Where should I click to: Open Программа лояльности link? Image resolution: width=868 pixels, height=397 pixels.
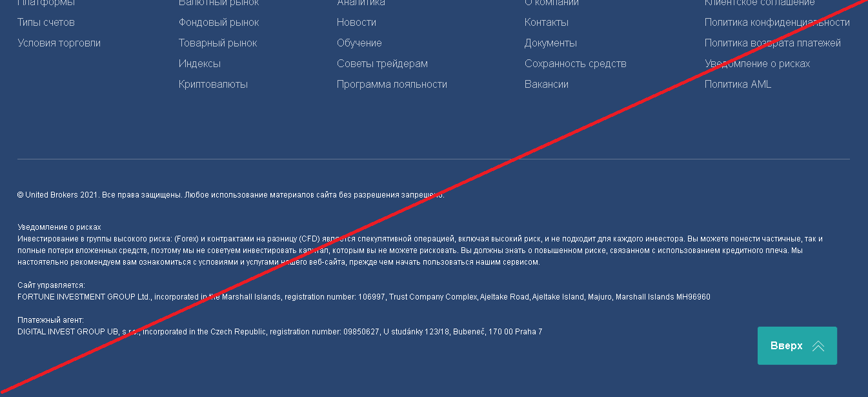point(392,85)
